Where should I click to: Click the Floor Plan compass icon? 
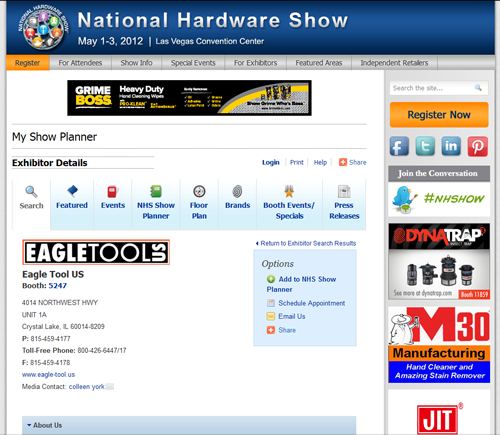click(199, 191)
